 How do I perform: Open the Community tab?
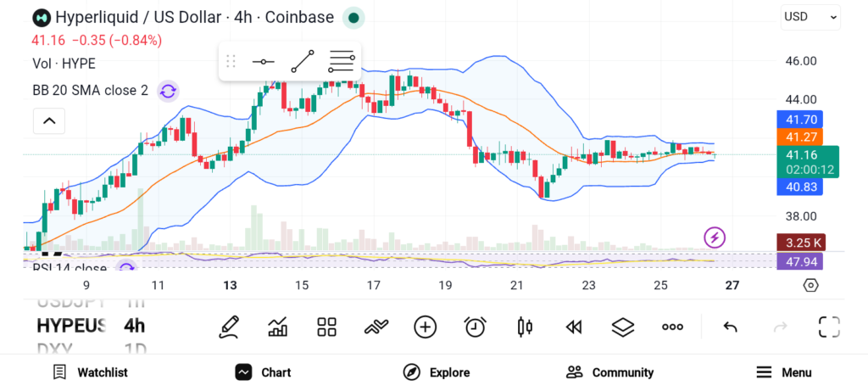coord(609,372)
